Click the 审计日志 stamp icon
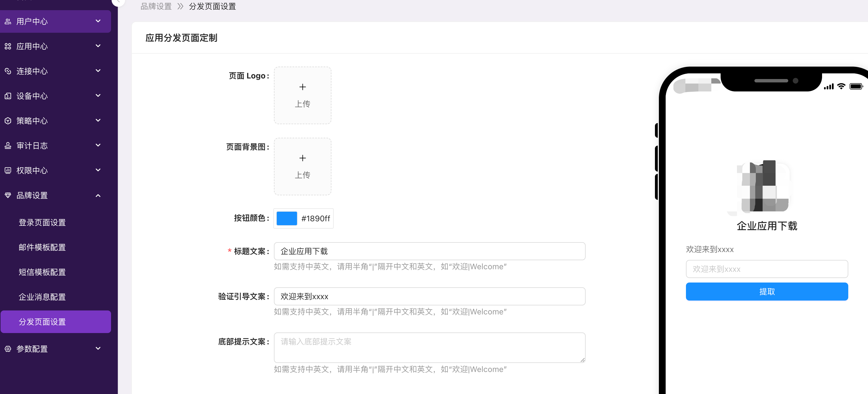This screenshot has height=394, width=868. coord(8,146)
